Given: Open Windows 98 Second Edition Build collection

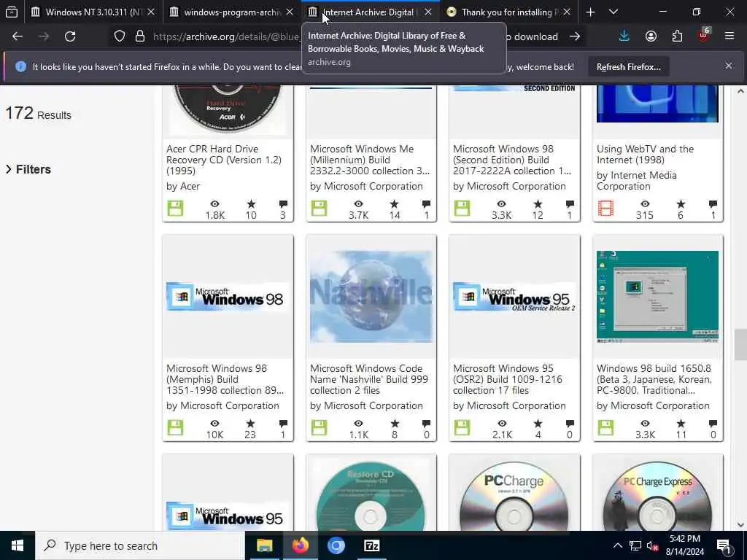Looking at the screenshot, I should tap(511, 160).
